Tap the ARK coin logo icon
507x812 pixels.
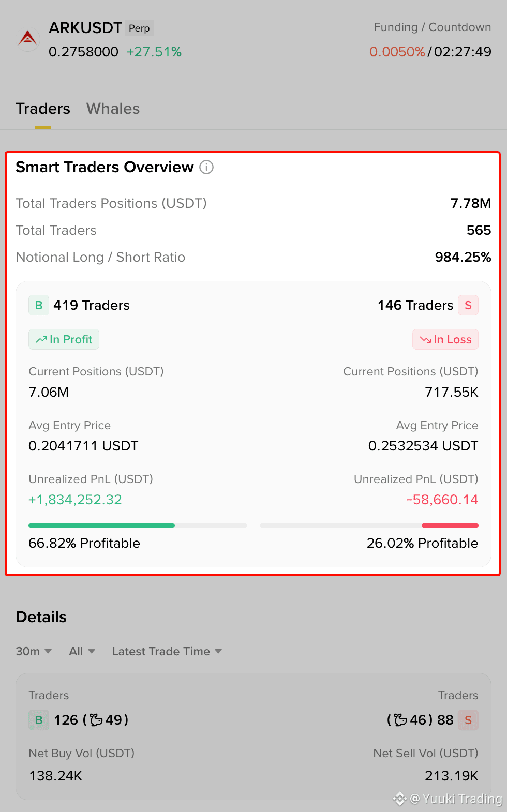(x=28, y=39)
